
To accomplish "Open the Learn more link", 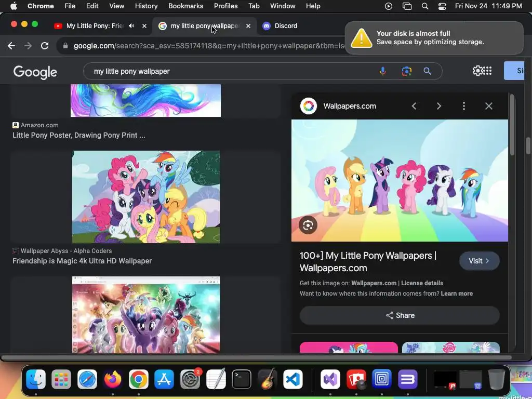I will [x=457, y=294].
